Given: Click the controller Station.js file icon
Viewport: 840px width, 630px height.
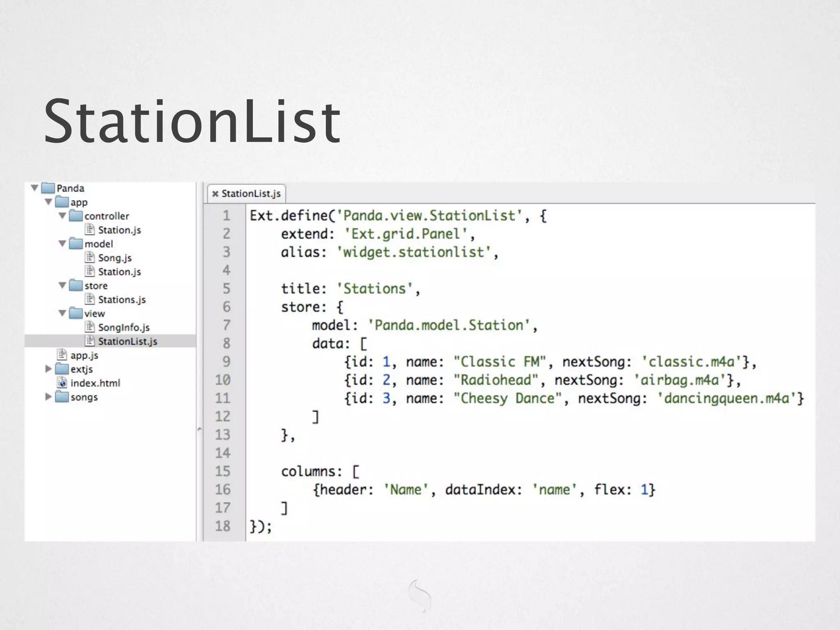Looking at the screenshot, I should click(x=90, y=230).
